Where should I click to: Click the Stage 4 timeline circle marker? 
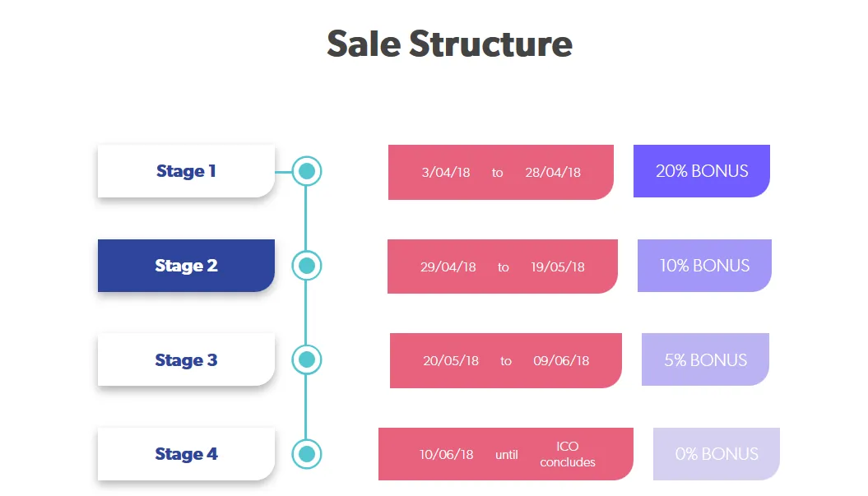307,454
